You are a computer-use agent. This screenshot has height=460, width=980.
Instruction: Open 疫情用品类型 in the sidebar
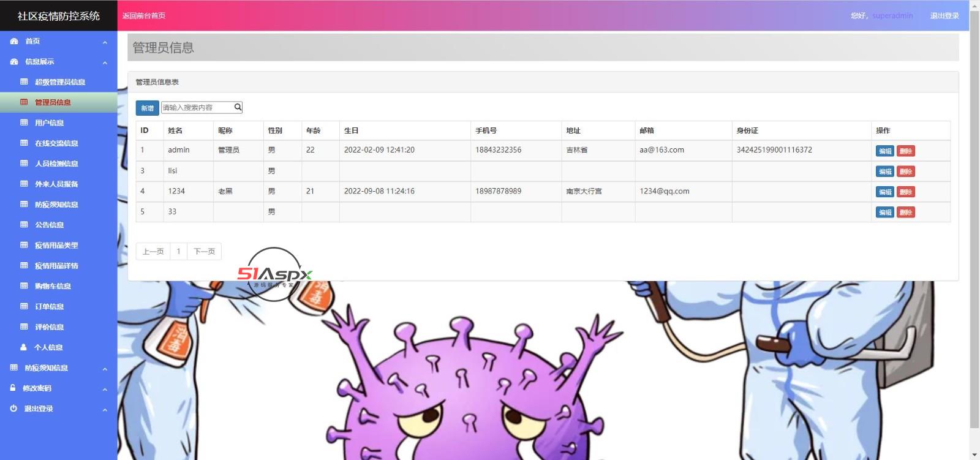click(x=56, y=245)
